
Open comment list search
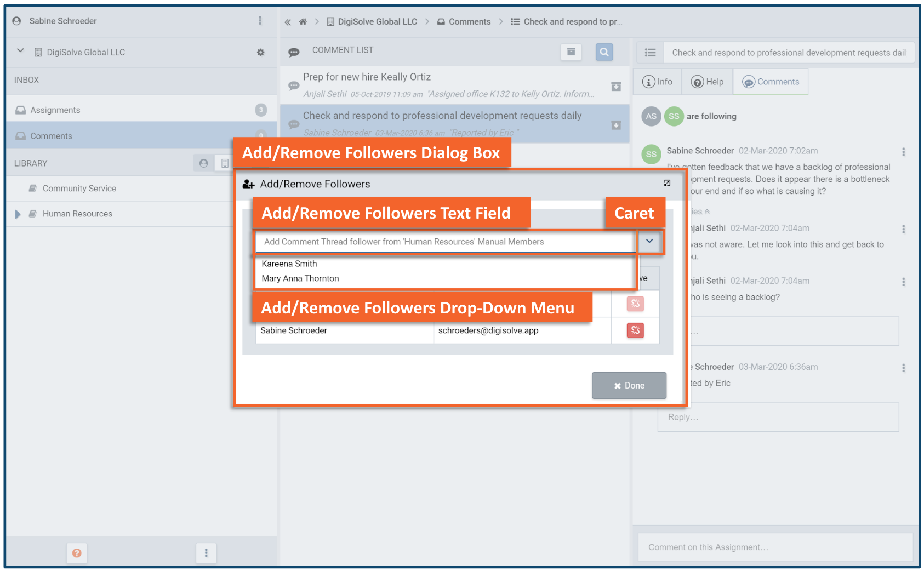pyautogui.click(x=604, y=52)
